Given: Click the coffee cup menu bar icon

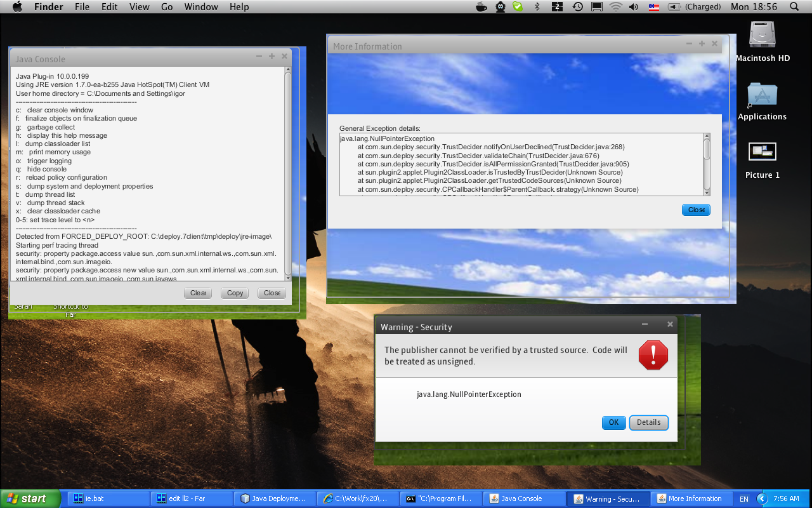Looking at the screenshot, I should pyautogui.click(x=481, y=7).
